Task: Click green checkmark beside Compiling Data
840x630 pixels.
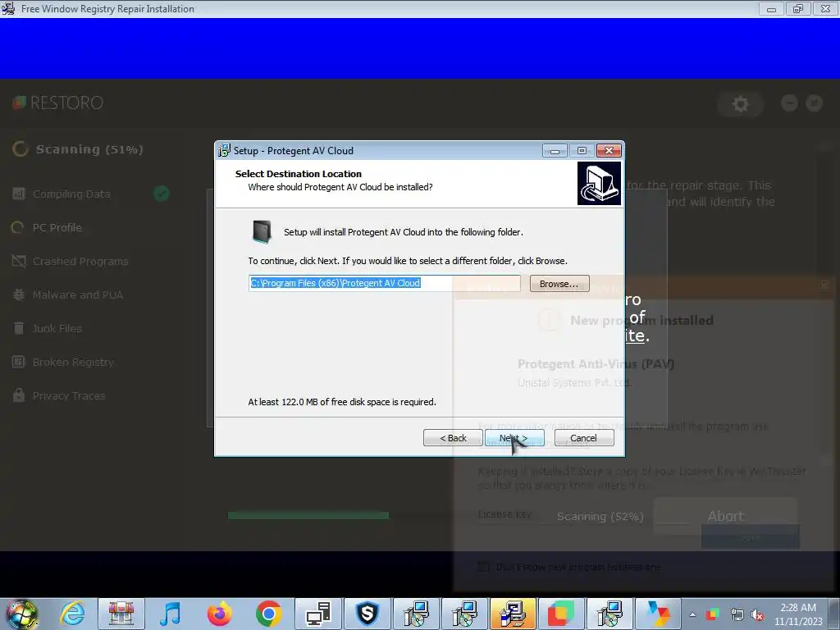Action: (x=162, y=194)
